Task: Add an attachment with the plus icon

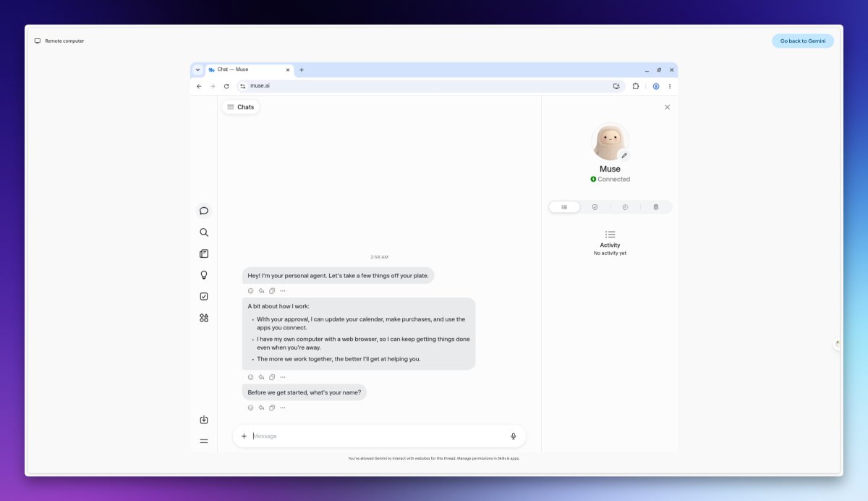Action: (x=244, y=436)
